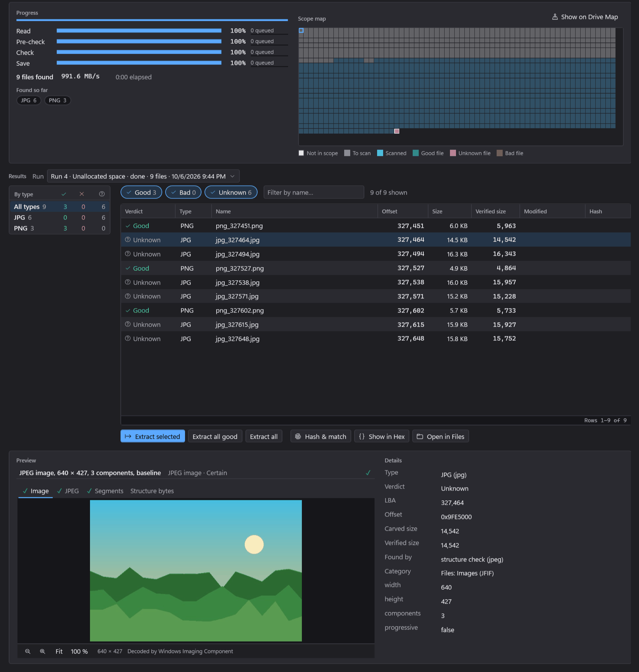Image resolution: width=639 pixels, height=672 pixels.
Task: Click the Filter by name input field
Action: click(x=314, y=193)
